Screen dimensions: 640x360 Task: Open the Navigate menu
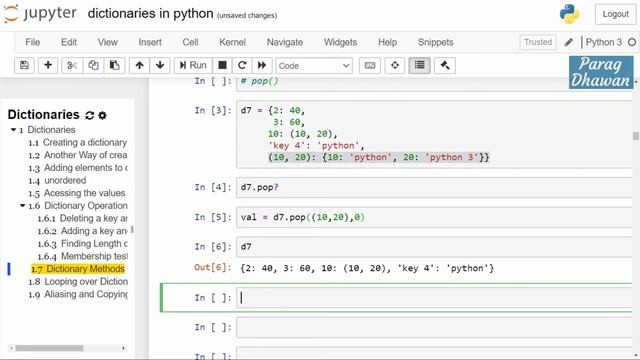coord(285,42)
